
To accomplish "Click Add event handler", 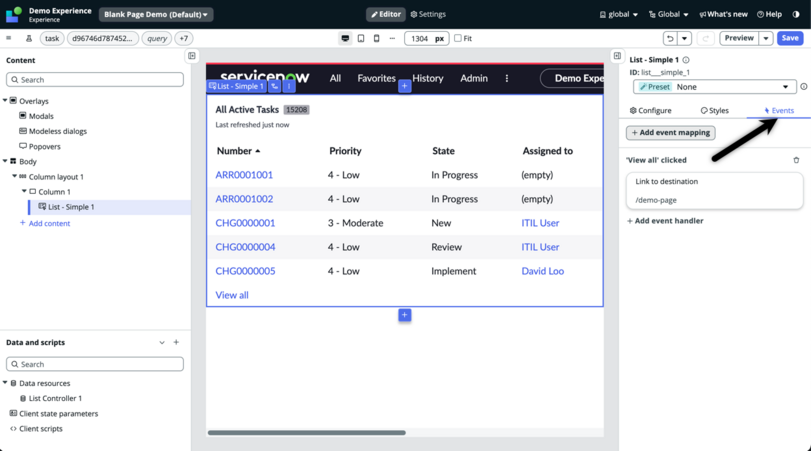I will (665, 221).
